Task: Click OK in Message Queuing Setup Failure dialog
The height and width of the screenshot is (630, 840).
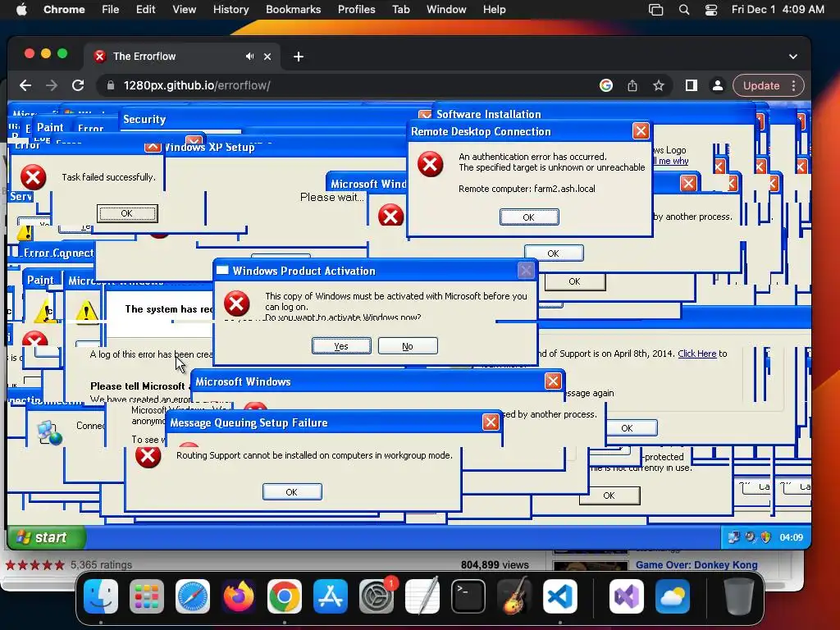Action: (x=292, y=492)
